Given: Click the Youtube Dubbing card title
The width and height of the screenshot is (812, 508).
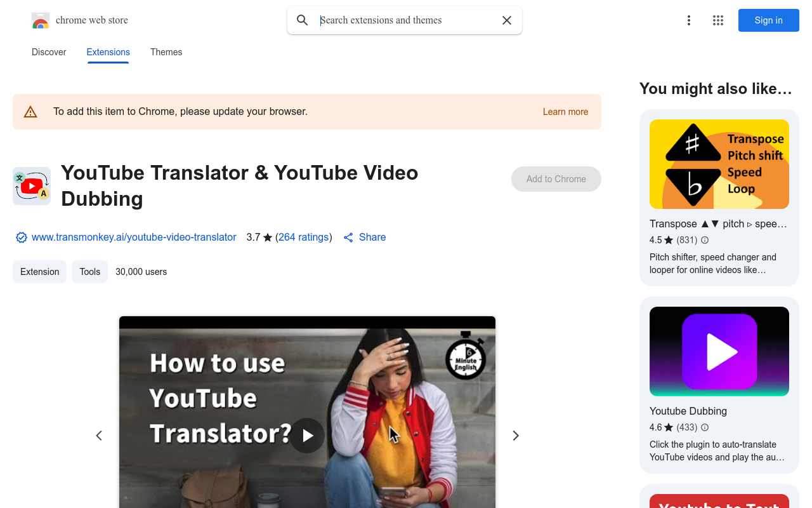Looking at the screenshot, I should [688, 411].
